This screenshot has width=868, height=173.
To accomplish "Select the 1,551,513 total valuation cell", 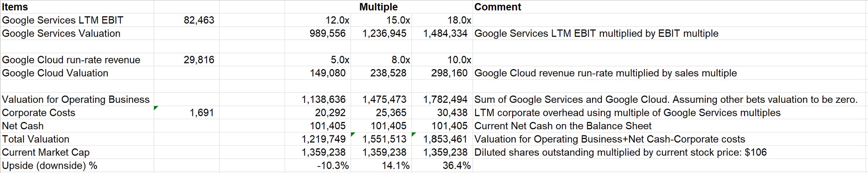I will pos(381,139).
